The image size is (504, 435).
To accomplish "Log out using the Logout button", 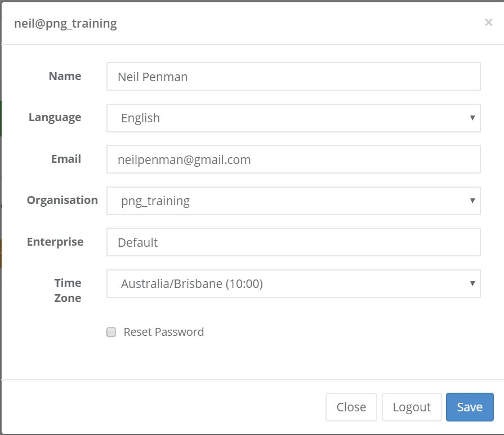I will point(411,407).
